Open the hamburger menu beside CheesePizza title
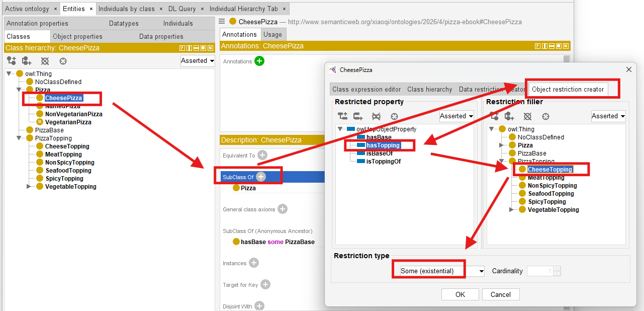Screen dimensions: 644x311 [x=223, y=21]
